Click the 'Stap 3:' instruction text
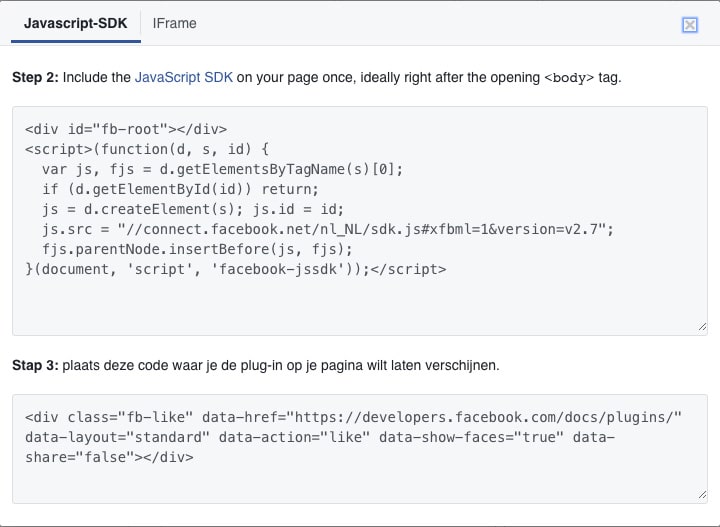Viewport: 720px width, 527px height. (x=256, y=365)
